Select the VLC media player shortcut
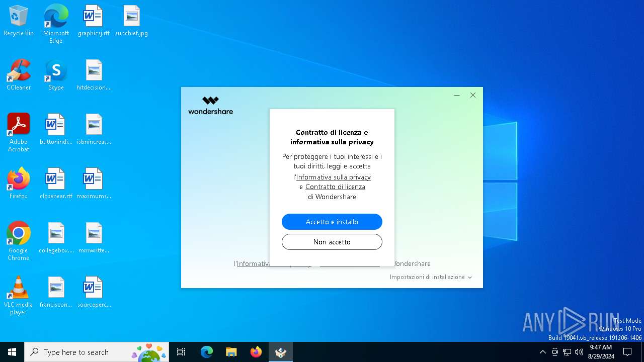The height and width of the screenshot is (362, 644). (x=19, y=295)
